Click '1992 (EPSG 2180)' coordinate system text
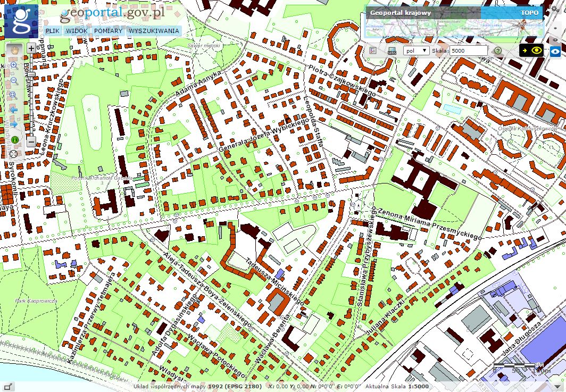Viewport: 566px width, 392px height. (235, 386)
